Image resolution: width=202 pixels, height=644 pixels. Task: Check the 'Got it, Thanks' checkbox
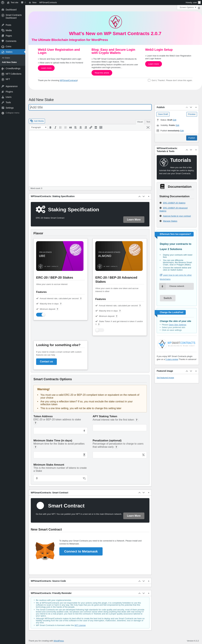[149, 80]
